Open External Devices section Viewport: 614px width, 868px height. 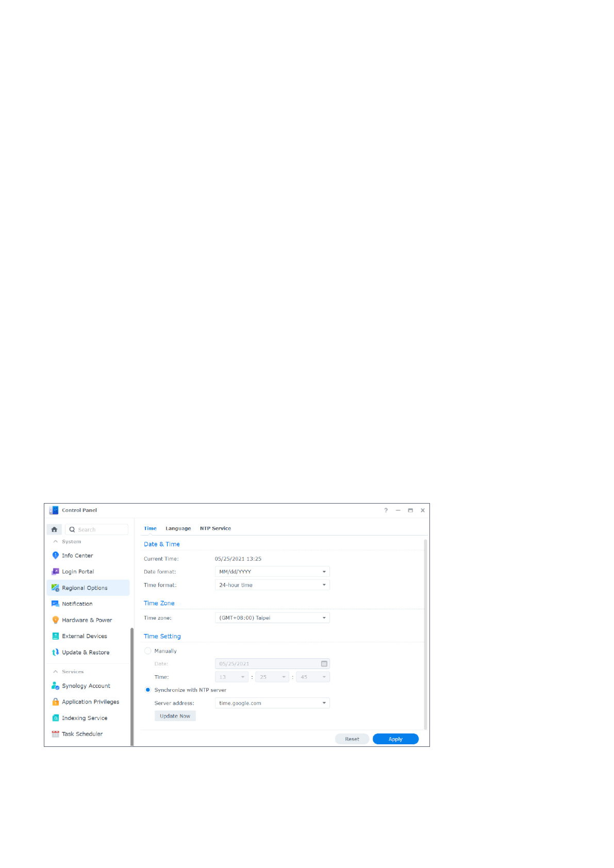[85, 636]
